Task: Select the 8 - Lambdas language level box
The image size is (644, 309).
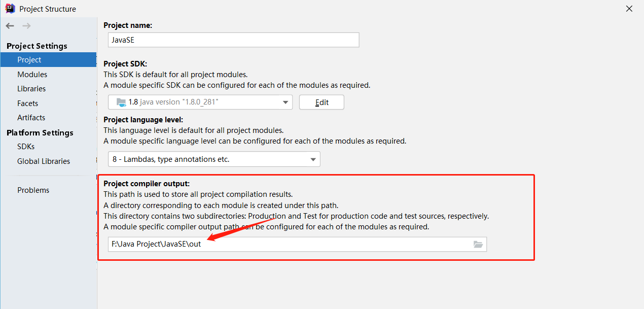Action: [214, 159]
